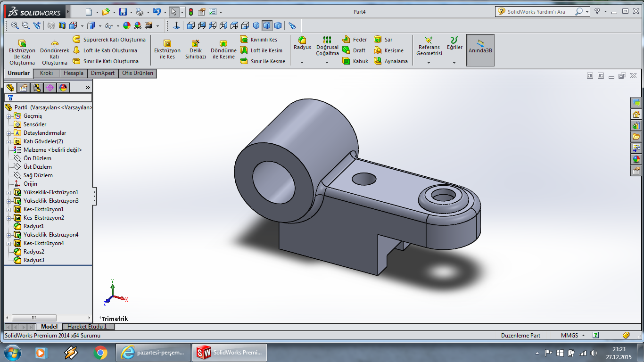
Task: Open Appearances color ball in right task pane
Action: 636,159
